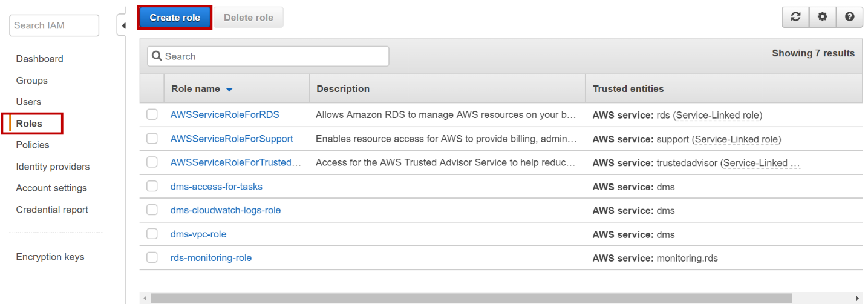Screen dimensions: 868x304
Task: Click the Trusted entities column header
Action: click(628, 89)
